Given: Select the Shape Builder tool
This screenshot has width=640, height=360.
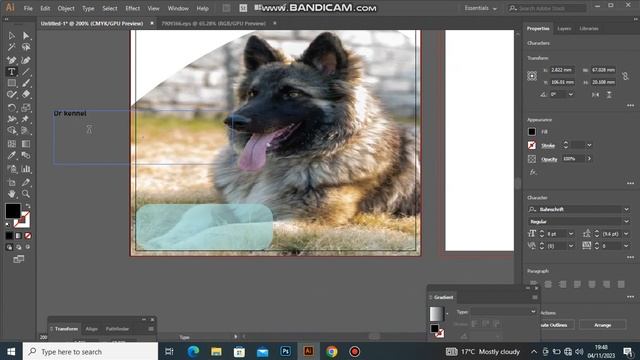Looking at the screenshot, I should (x=11, y=131).
